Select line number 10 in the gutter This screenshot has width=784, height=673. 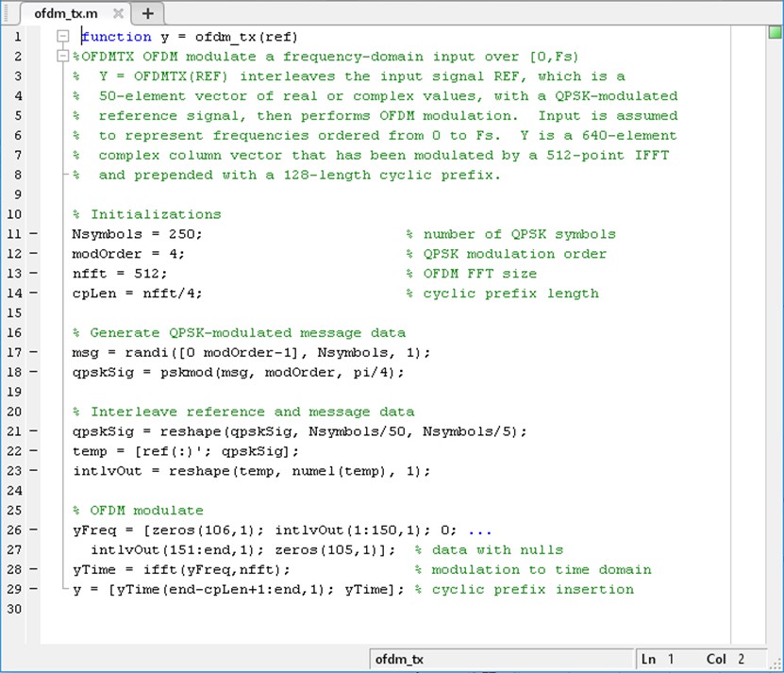[x=14, y=214]
